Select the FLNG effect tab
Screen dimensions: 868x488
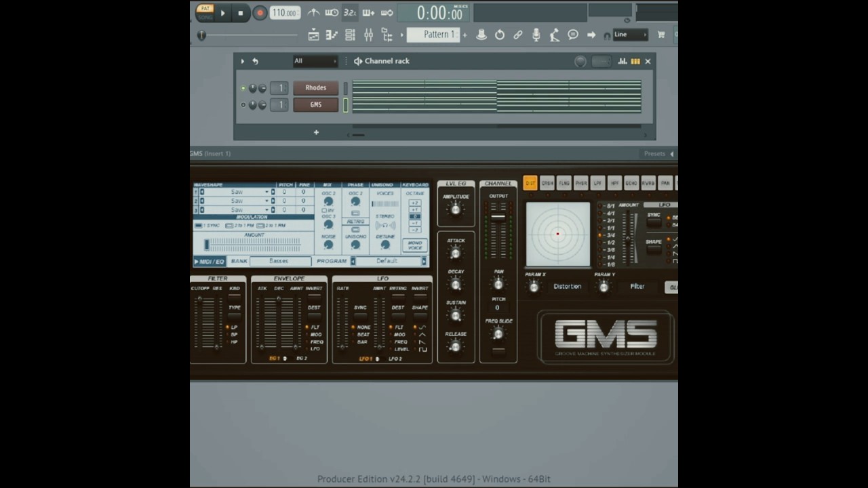pos(564,183)
